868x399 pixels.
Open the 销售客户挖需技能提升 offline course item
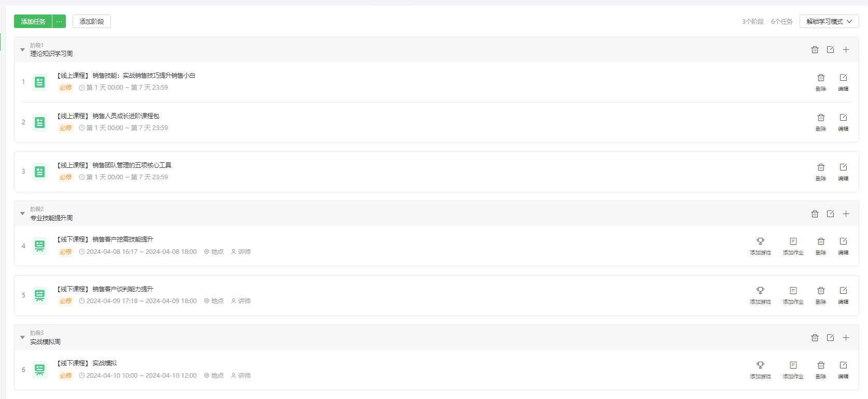coord(105,239)
